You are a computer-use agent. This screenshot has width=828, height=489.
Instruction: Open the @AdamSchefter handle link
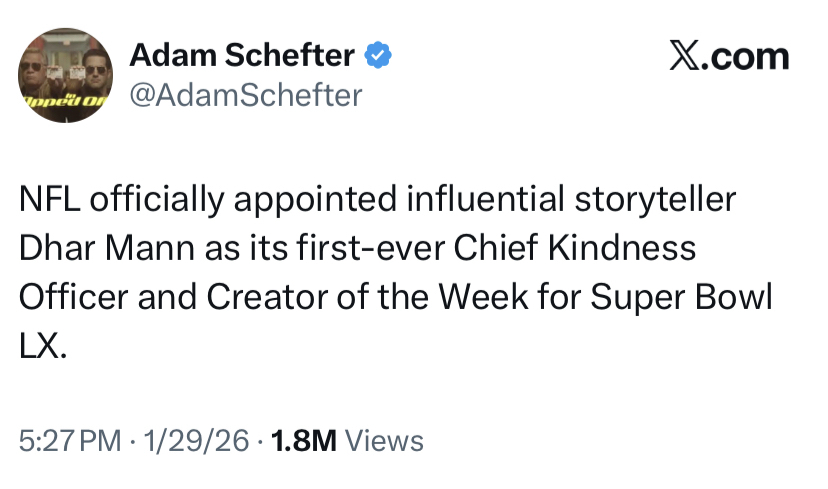246,95
